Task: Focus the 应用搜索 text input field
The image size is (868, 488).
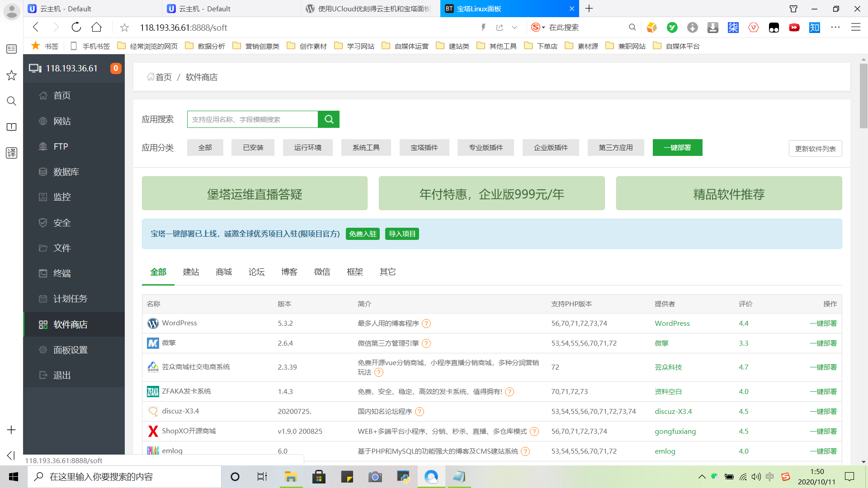Action: pos(253,119)
